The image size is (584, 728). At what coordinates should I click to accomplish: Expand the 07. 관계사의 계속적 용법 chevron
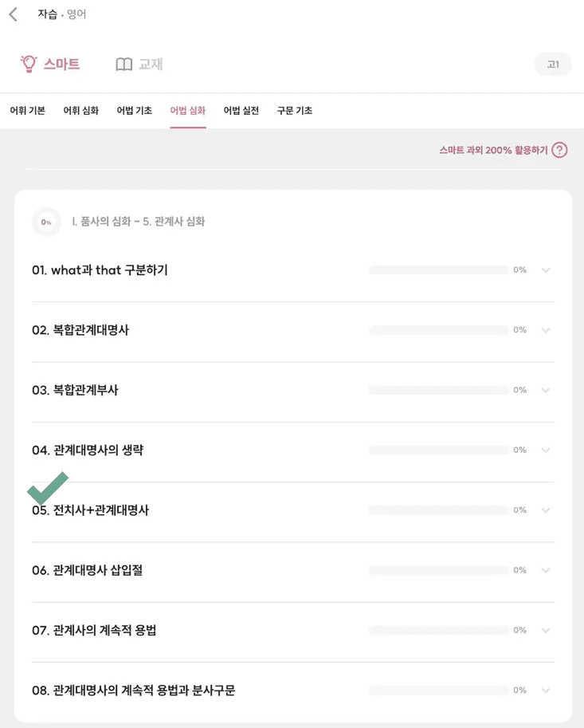[546, 630]
